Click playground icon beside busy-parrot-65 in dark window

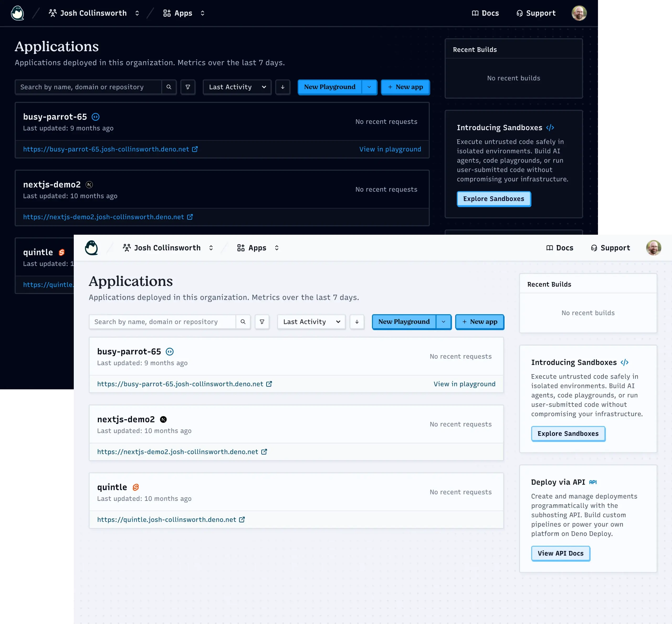tap(96, 117)
